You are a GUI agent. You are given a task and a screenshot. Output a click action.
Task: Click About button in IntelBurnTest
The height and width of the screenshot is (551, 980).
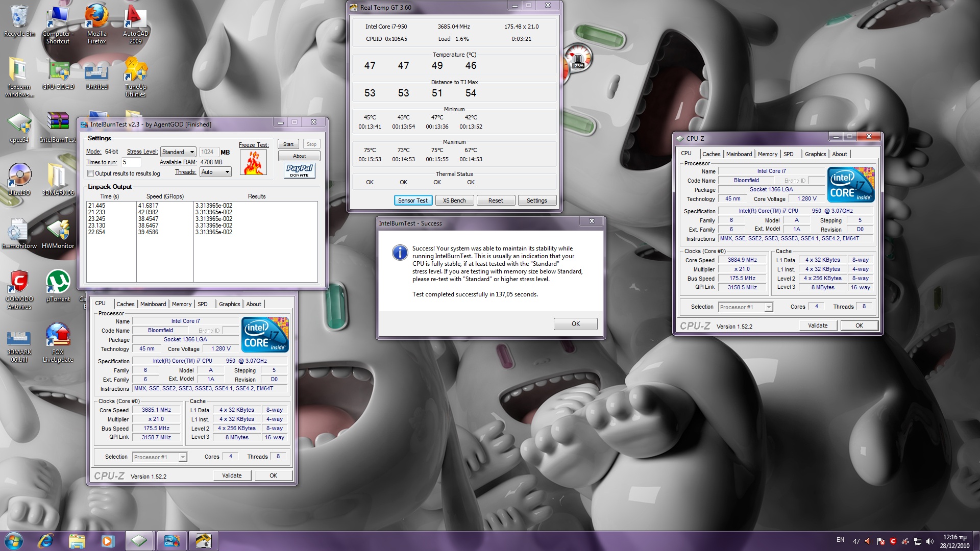point(299,156)
